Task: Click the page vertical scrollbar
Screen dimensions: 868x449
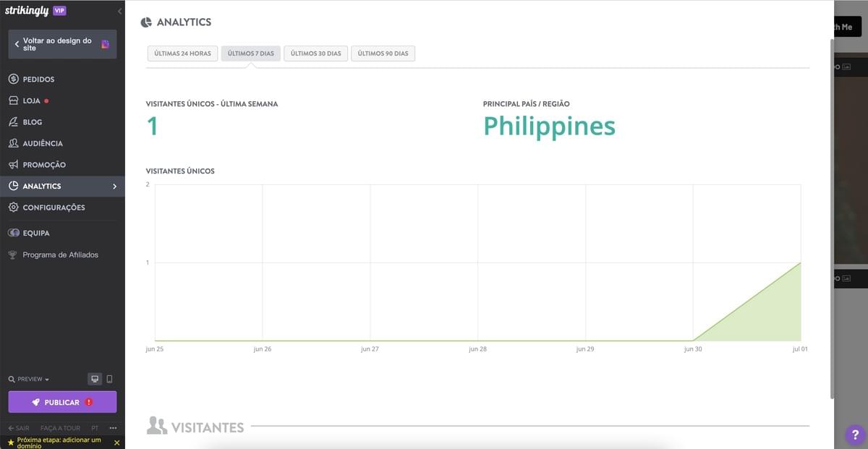Action: click(830, 217)
